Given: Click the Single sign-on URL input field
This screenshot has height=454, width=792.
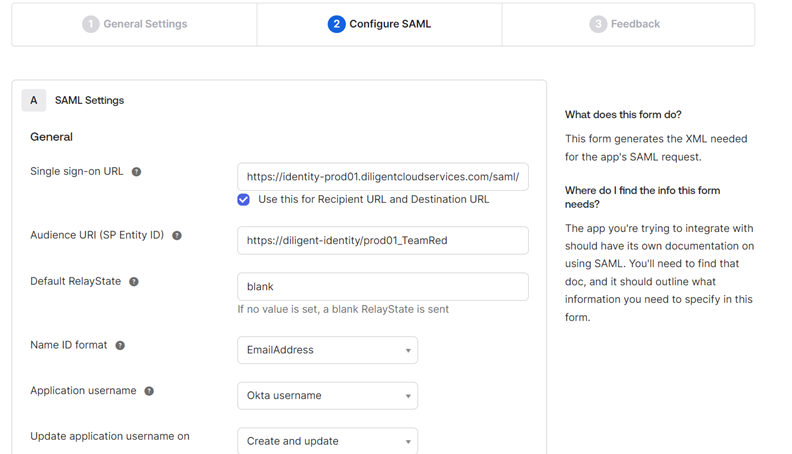Looking at the screenshot, I should (382, 177).
